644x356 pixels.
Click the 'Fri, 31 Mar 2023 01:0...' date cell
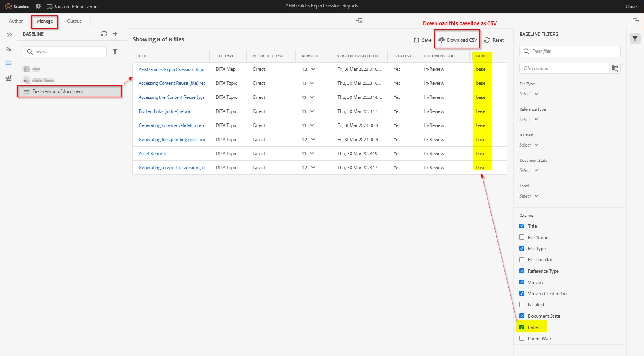tap(359, 69)
